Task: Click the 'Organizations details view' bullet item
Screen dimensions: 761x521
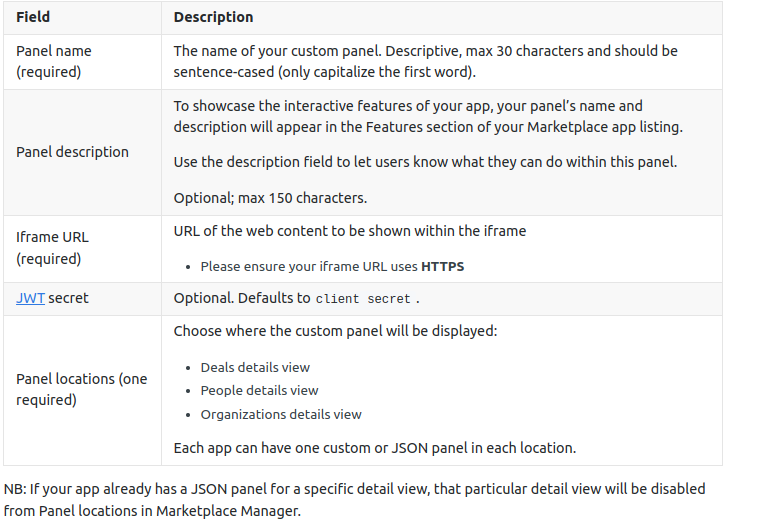Action: tap(281, 414)
